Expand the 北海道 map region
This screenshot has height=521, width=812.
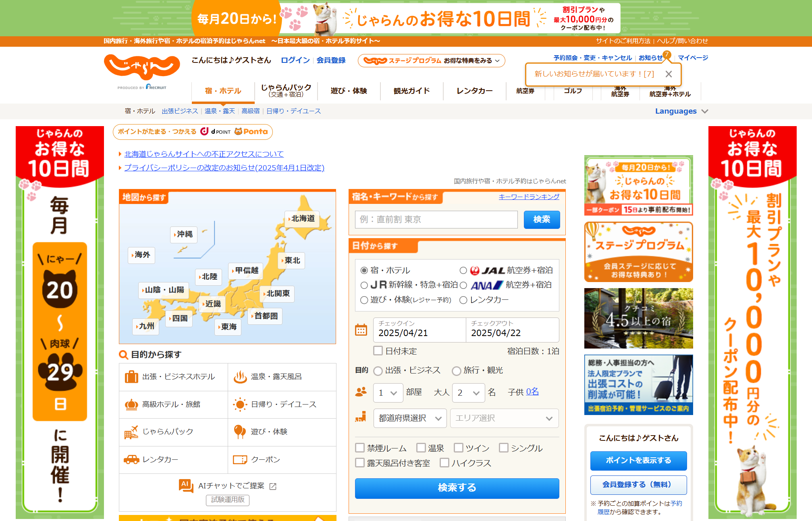[302, 218]
